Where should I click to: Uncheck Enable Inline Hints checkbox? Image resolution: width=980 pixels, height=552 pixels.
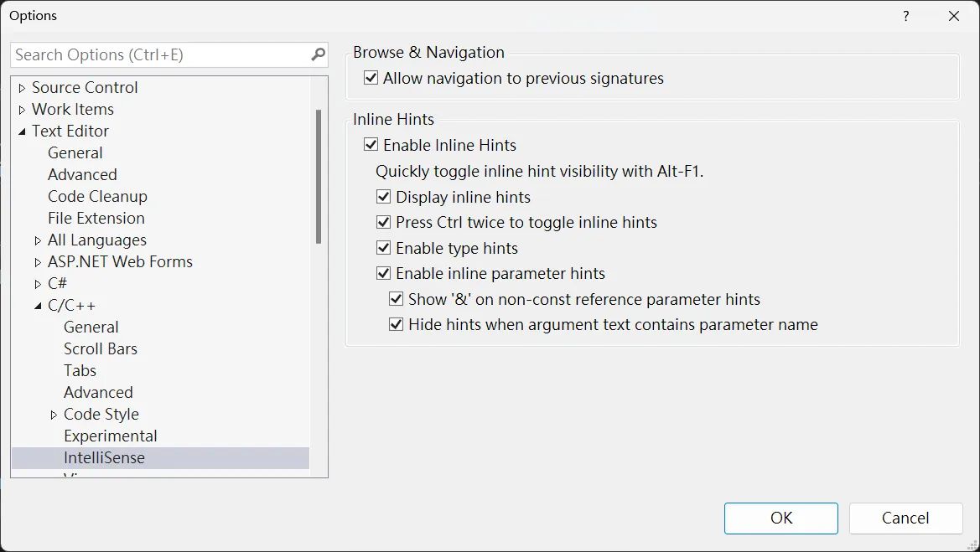click(371, 145)
